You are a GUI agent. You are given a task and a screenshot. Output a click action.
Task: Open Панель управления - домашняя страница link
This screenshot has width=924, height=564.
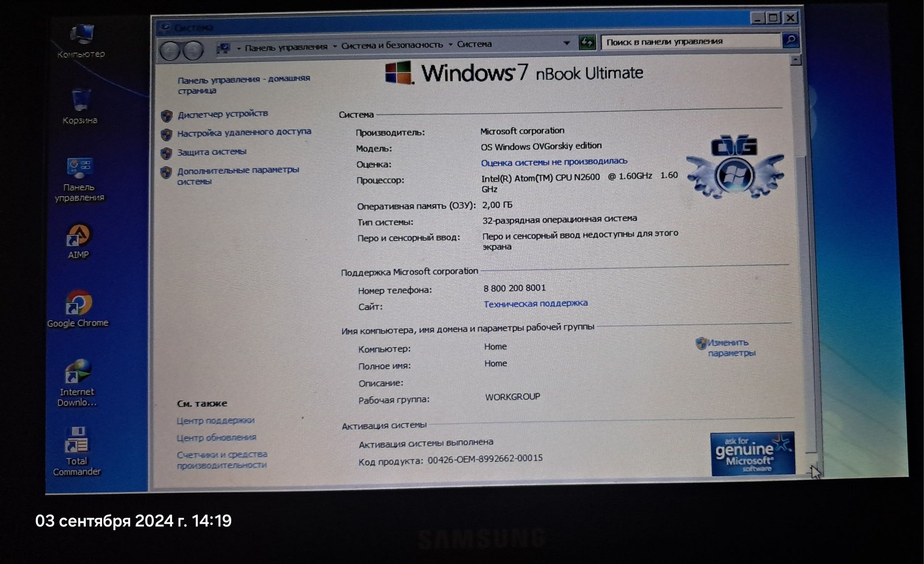point(244,84)
